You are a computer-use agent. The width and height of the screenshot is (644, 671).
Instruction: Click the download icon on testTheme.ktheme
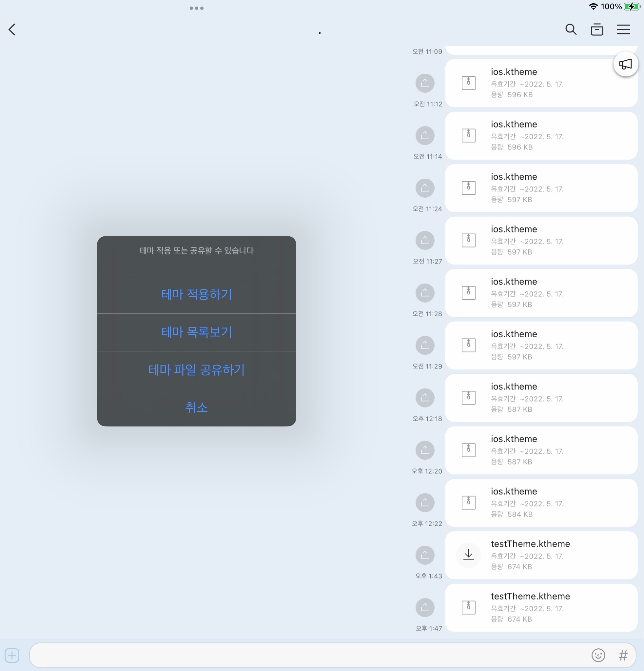468,555
